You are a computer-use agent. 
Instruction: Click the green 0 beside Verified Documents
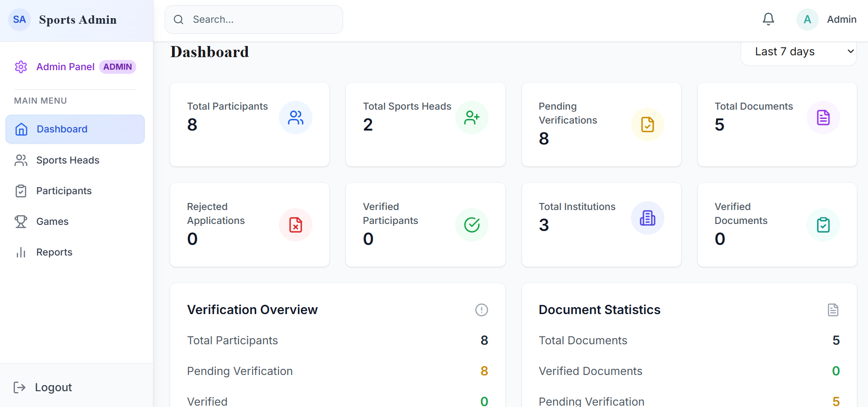[x=836, y=371]
